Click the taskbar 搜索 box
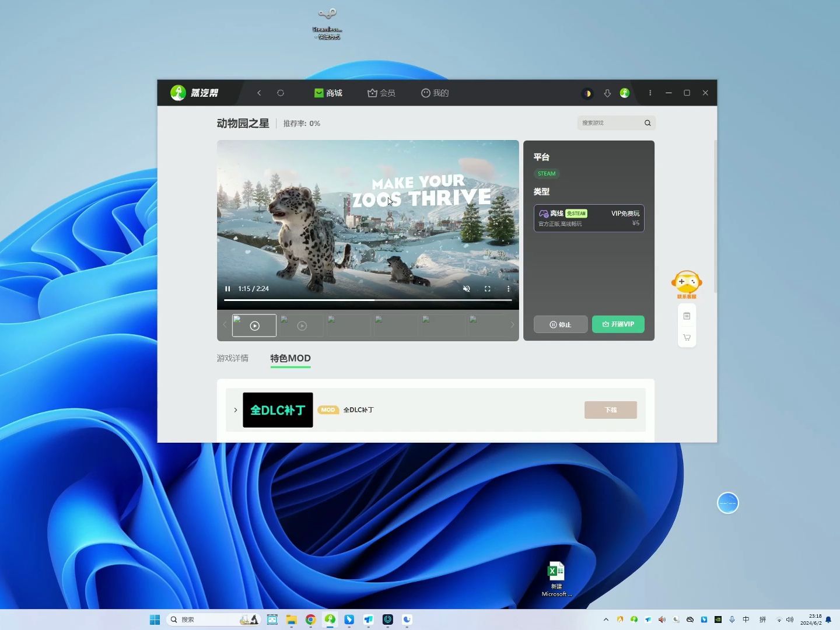Image resolution: width=840 pixels, height=630 pixels. point(213,619)
